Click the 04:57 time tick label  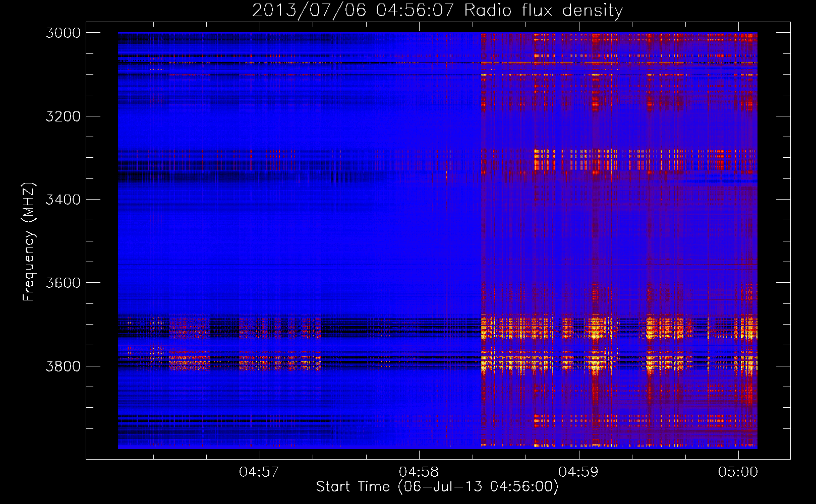(259, 472)
